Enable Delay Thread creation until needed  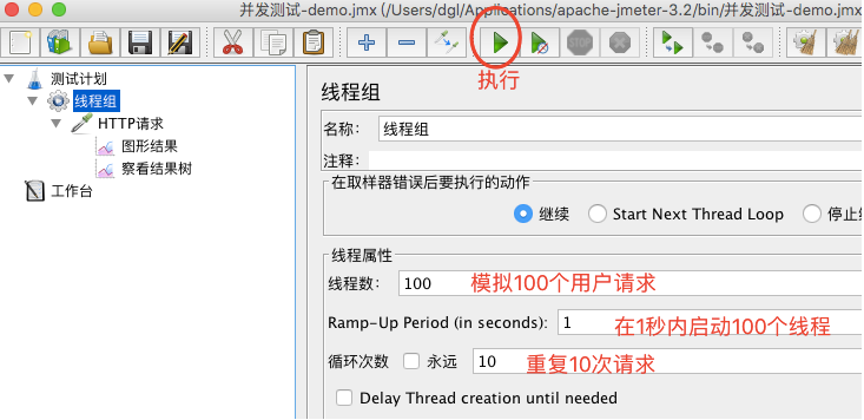[344, 398]
